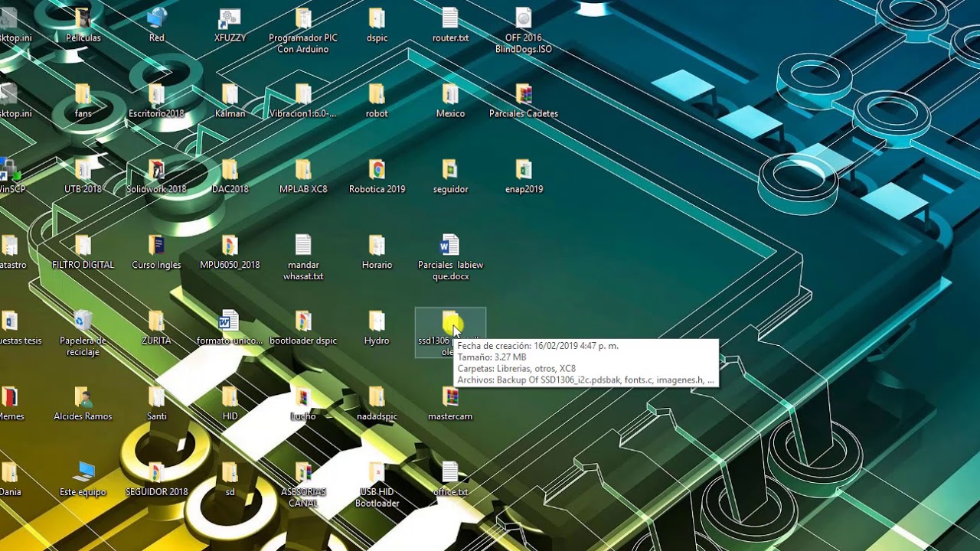Select the Curso Ingles icon
Screen dimensions: 980x551
tap(156, 246)
